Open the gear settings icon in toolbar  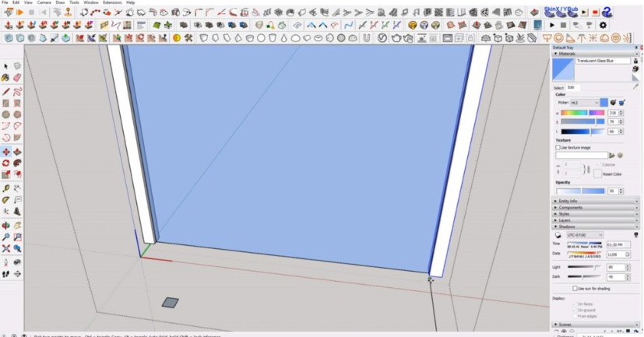click(x=603, y=26)
